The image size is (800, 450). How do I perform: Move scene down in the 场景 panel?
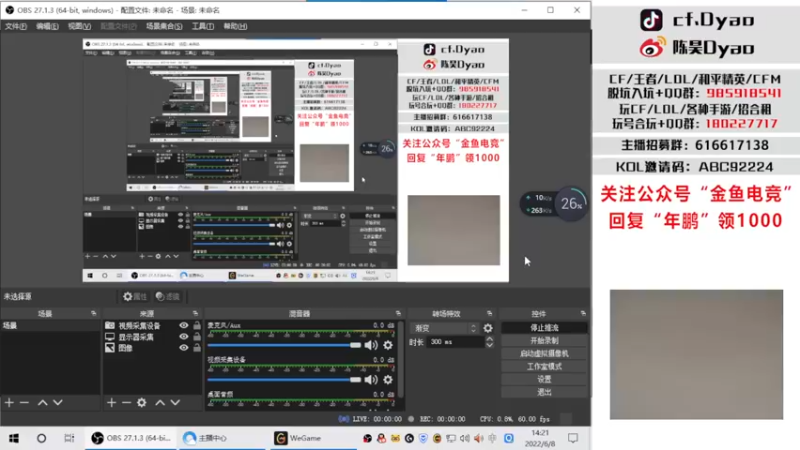58,403
